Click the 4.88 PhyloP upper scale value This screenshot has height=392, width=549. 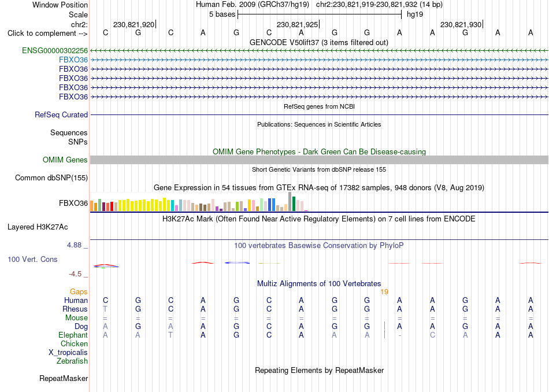pos(74,245)
